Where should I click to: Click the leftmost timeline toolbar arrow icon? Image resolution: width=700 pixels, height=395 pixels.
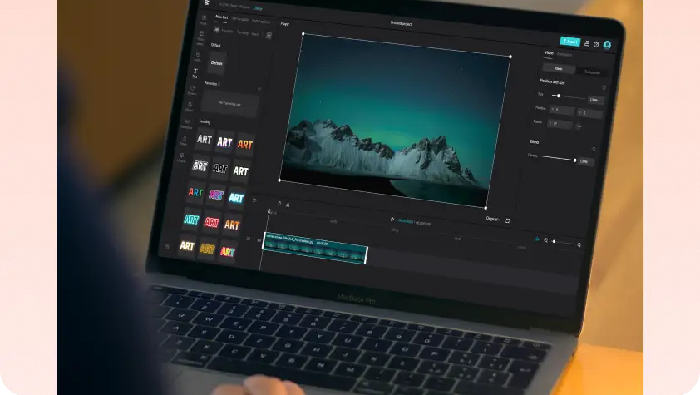tap(254, 200)
